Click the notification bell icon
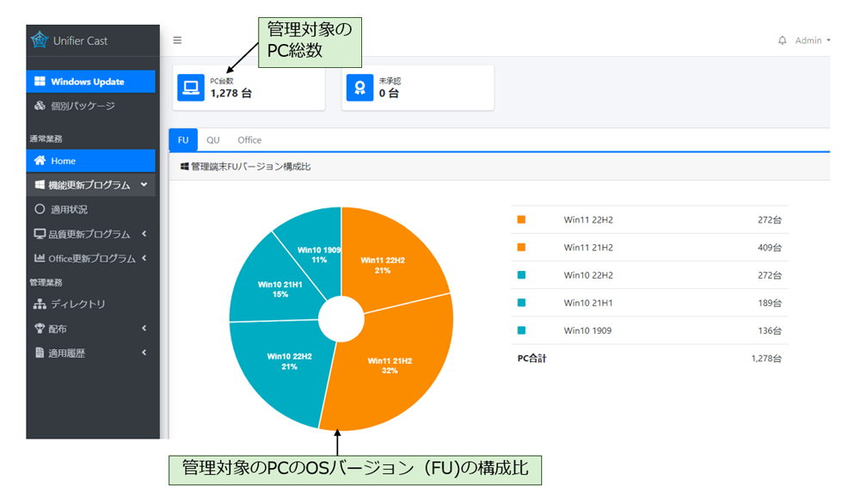860x504 pixels. pyautogui.click(x=782, y=40)
